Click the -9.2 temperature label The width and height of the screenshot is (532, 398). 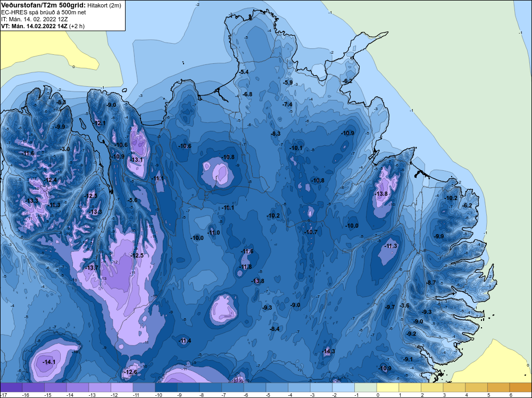pyautogui.click(x=411, y=334)
